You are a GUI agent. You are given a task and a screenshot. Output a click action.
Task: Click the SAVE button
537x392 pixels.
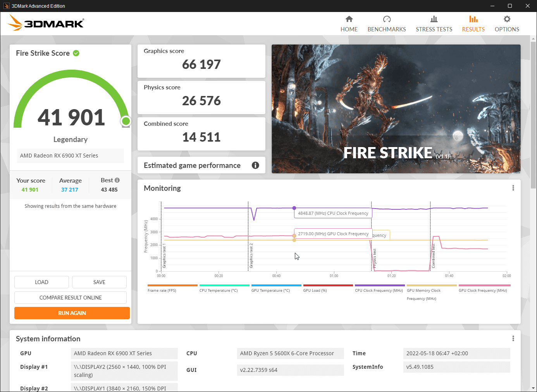pos(99,282)
